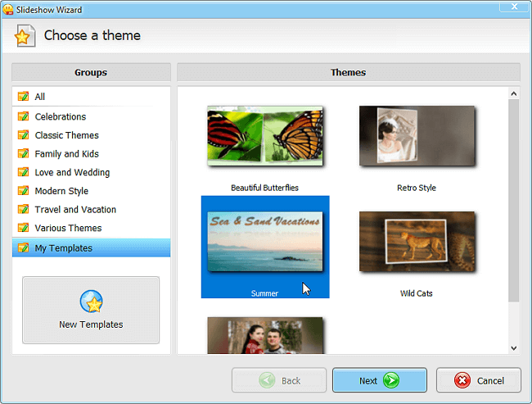Click the icon next to Classic Themes
The width and height of the screenshot is (532, 404).
pos(23,135)
